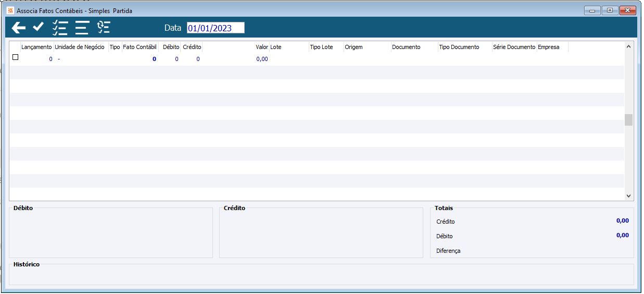Click the scroll down arrow of the grid

pyautogui.click(x=628, y=195)
